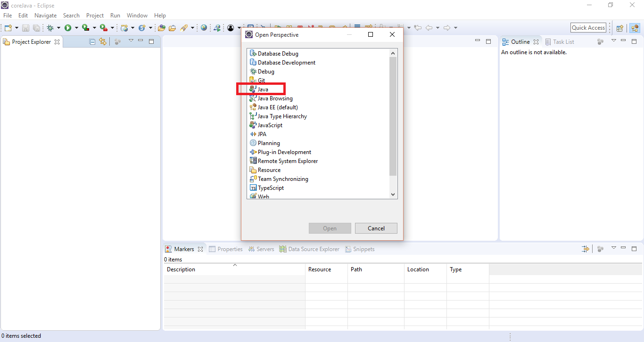Toggle Link with Editor in Project Explorer

103,41
